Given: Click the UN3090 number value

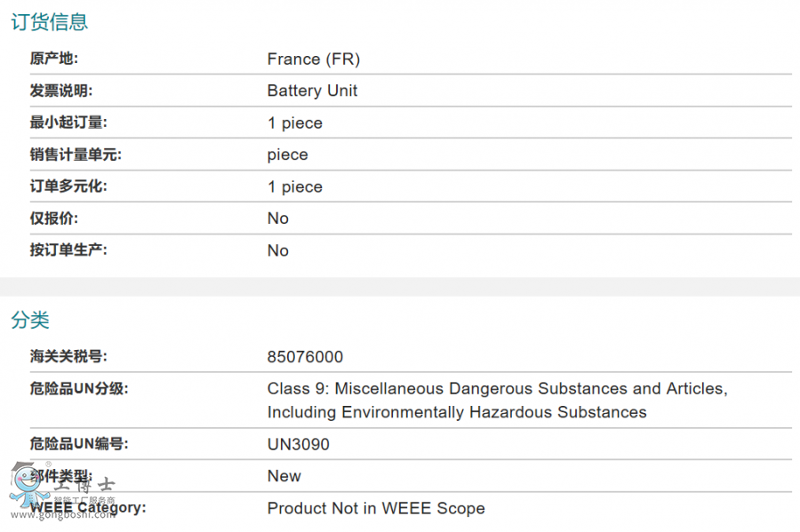Looking at the screenshot, I should (298, 444).
